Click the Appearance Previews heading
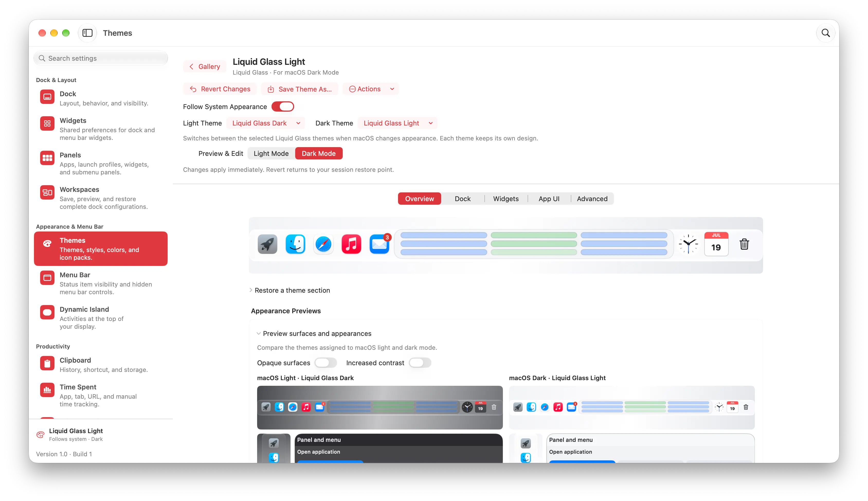868x501 pixels. [x=286, y=311]
